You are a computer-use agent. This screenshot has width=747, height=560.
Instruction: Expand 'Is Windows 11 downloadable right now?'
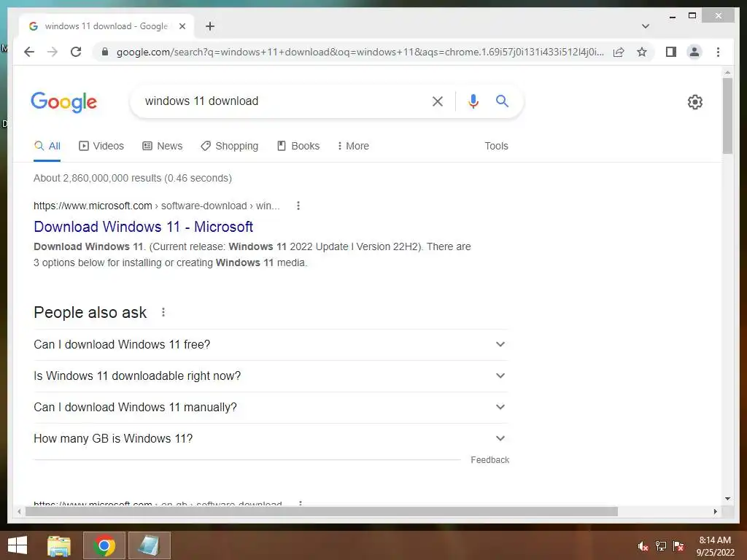pyautogui.click(x=271, y=376)
